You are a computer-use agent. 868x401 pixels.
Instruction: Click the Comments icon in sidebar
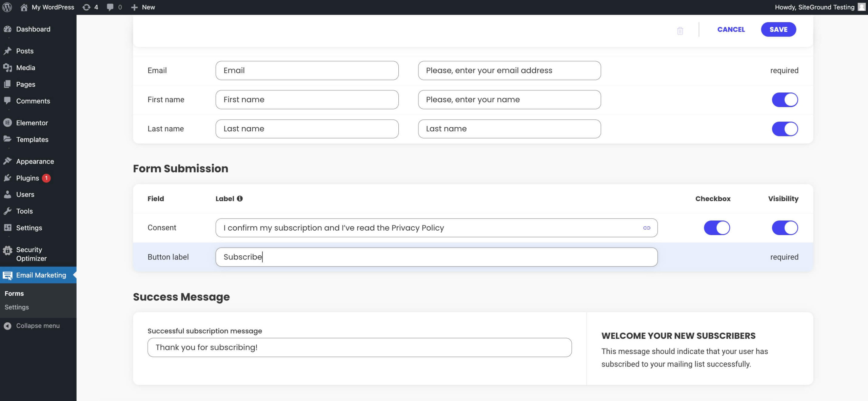(x=7, y=101)
